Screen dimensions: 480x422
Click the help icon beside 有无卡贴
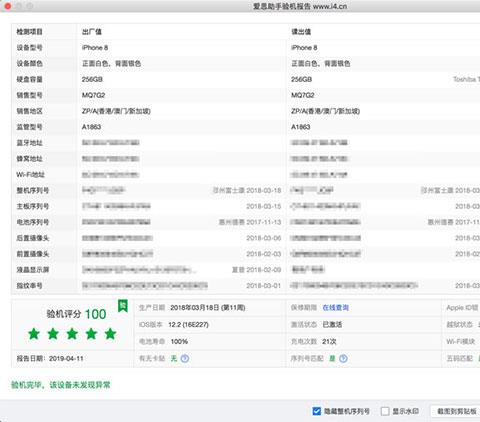[185, 358]
